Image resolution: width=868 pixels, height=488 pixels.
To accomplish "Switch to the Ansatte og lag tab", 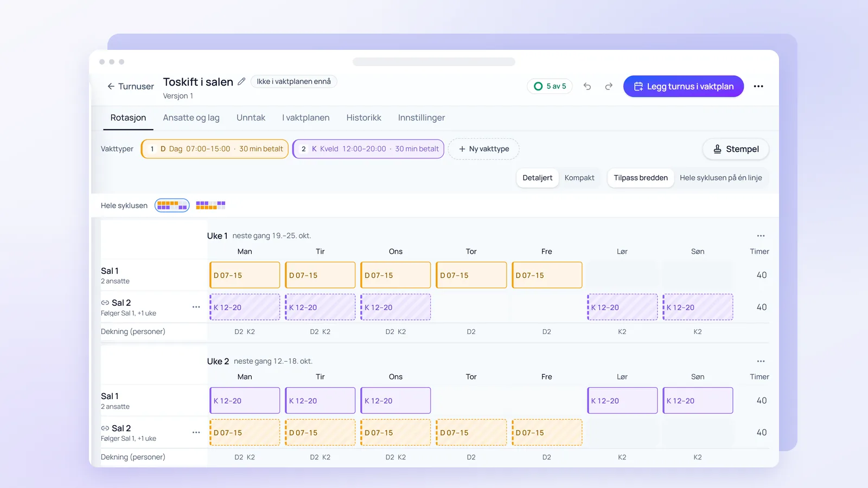I will [x=191, y=118].
